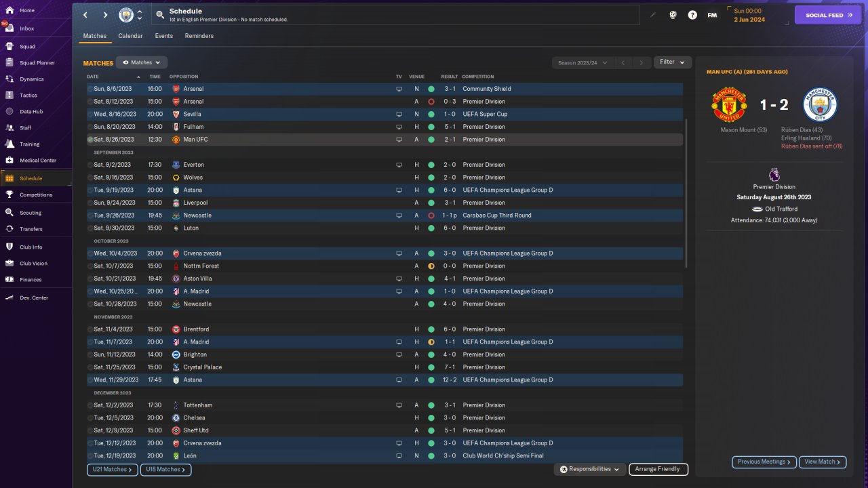
Task: Open the Home section in sidebar
Action: pyautogui.click(x=27, y=11)
